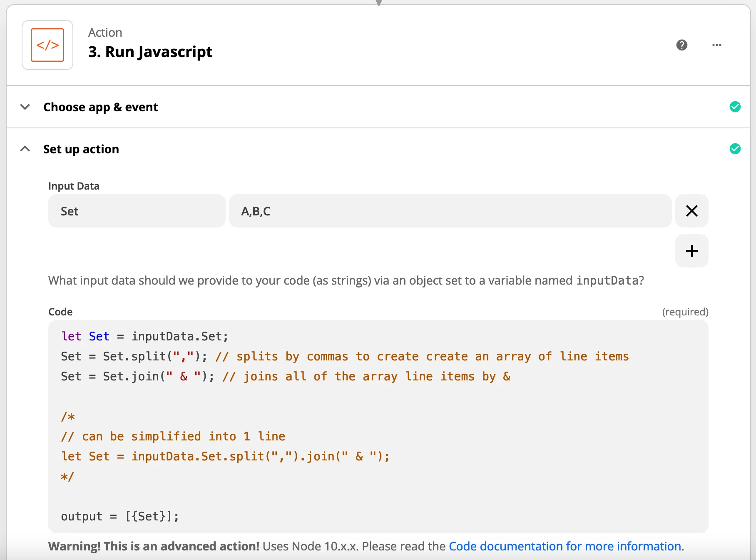Click the code line containing Set.split
756x560 pixels.
[x=345, y=356]
